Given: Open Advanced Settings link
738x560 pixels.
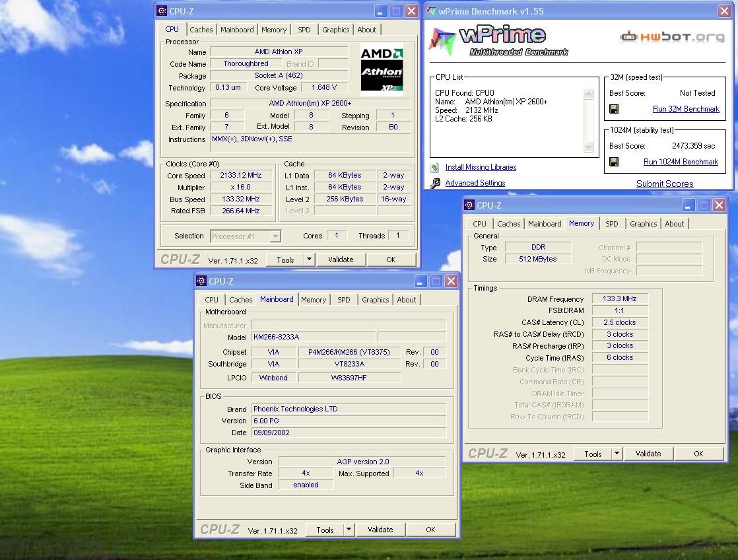Looking at the screenshot, I should [475, 183].
